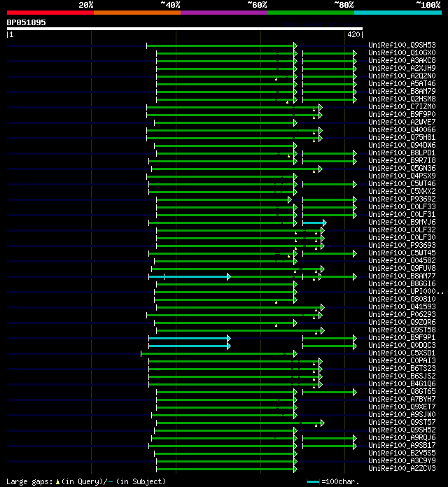Select the UniRef100_C0LF32 hit label

tap(402, 230)
